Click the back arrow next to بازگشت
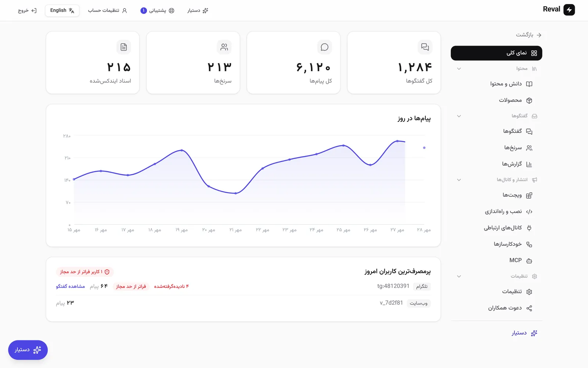The width and height of the screenshot is (588, 368). pyautogui.click(x=539, y=35)
